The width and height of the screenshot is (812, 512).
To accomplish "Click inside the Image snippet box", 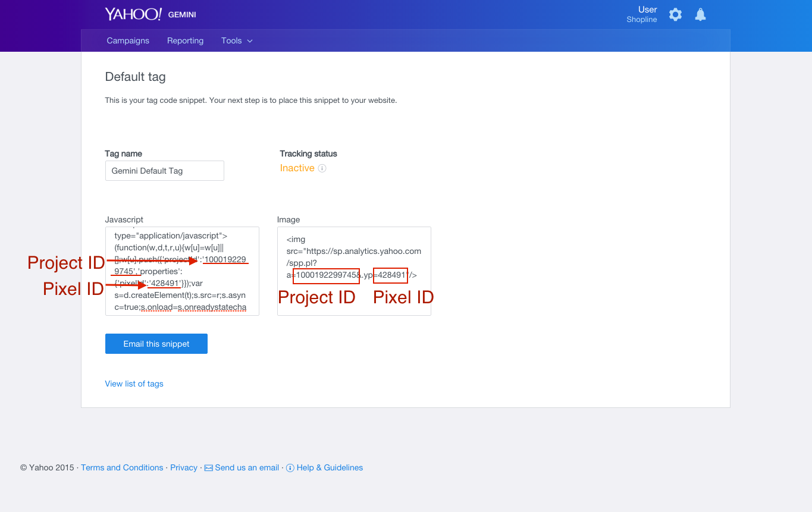I will click(x=354, y=271).
